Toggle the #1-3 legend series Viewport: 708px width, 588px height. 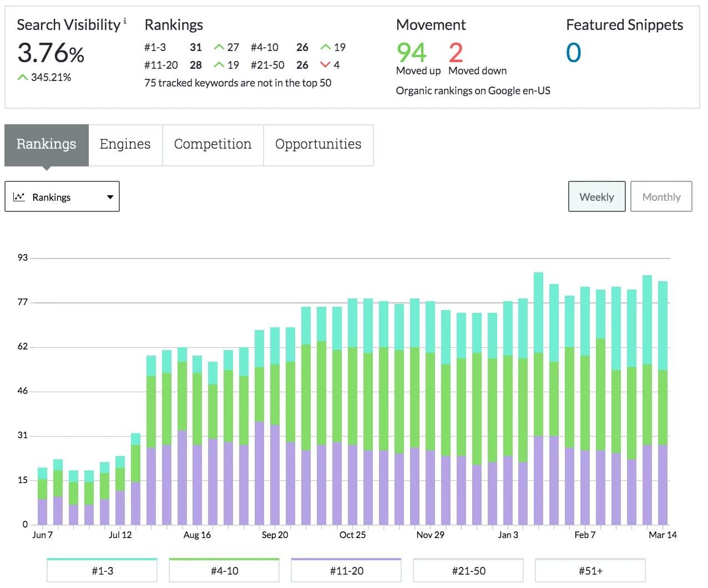point(102,570)
